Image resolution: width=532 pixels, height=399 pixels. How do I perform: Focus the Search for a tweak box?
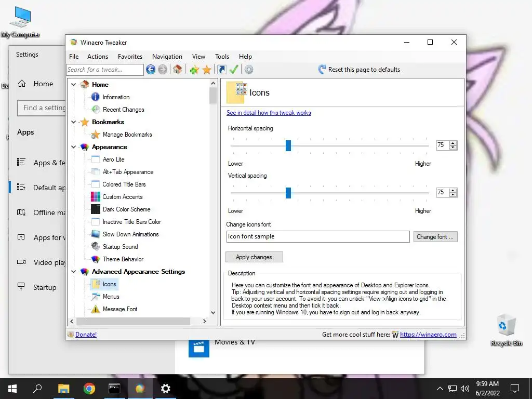pos(105,70)
